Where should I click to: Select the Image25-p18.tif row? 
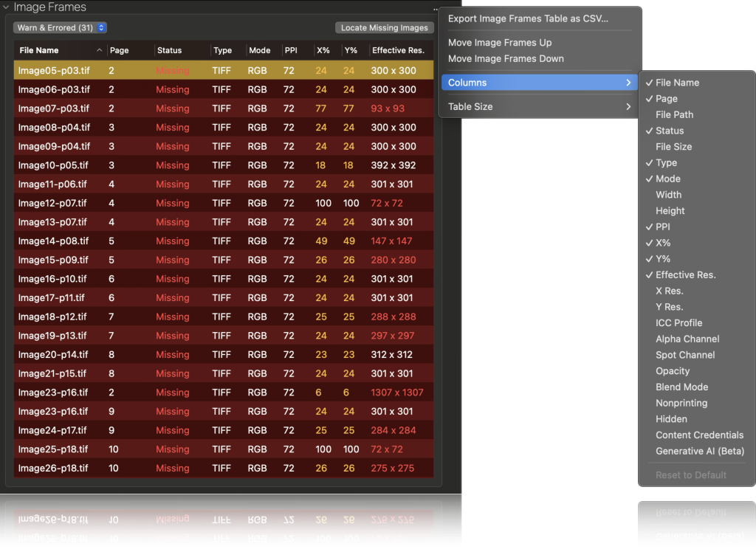223,449
